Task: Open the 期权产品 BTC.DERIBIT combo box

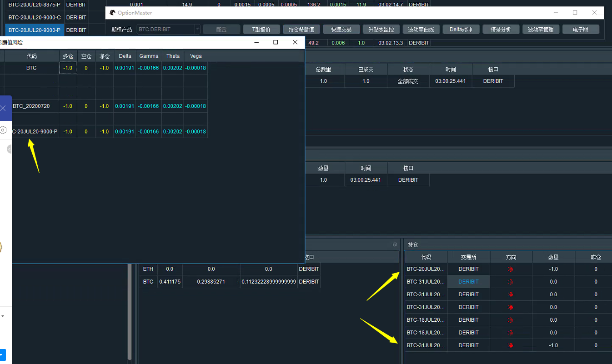Action: point(168,30)
